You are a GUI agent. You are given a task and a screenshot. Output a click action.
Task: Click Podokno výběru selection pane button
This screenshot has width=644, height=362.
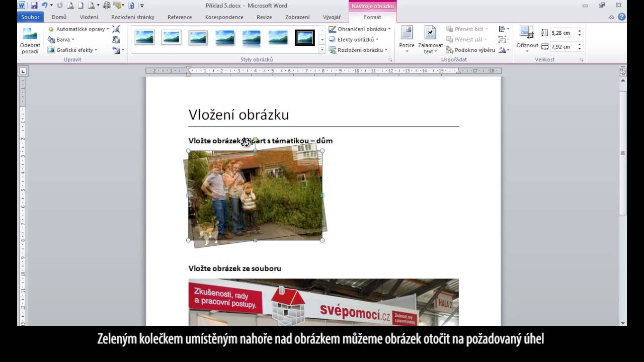tap(470, 50)
